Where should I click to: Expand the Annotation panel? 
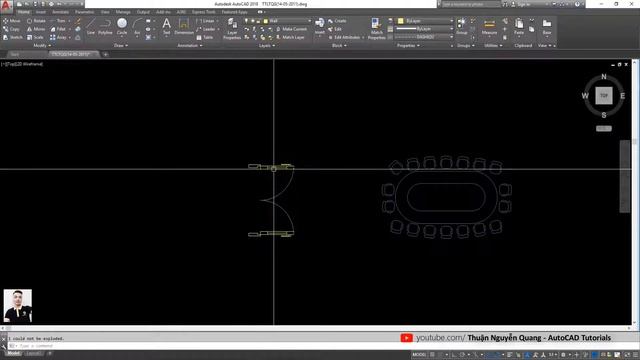190,46
